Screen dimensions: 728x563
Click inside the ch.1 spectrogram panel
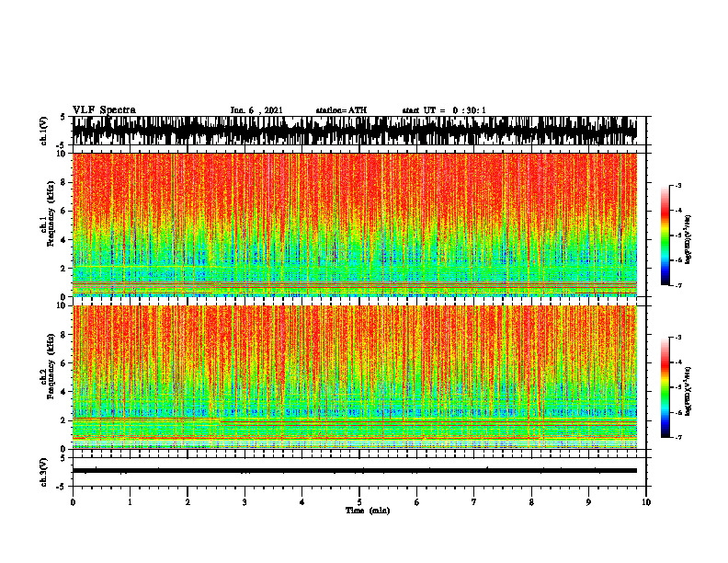(x=355, y=224)
